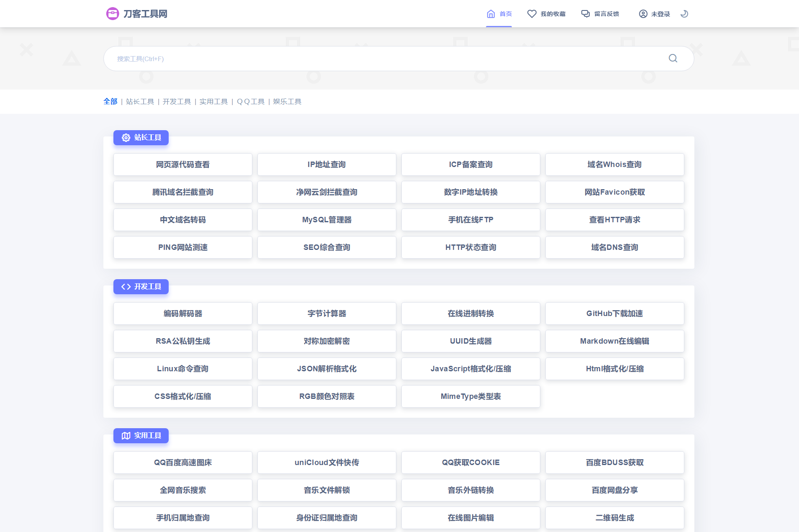Open the 网站Favicon获取 tool

click(x=615, y=192)
